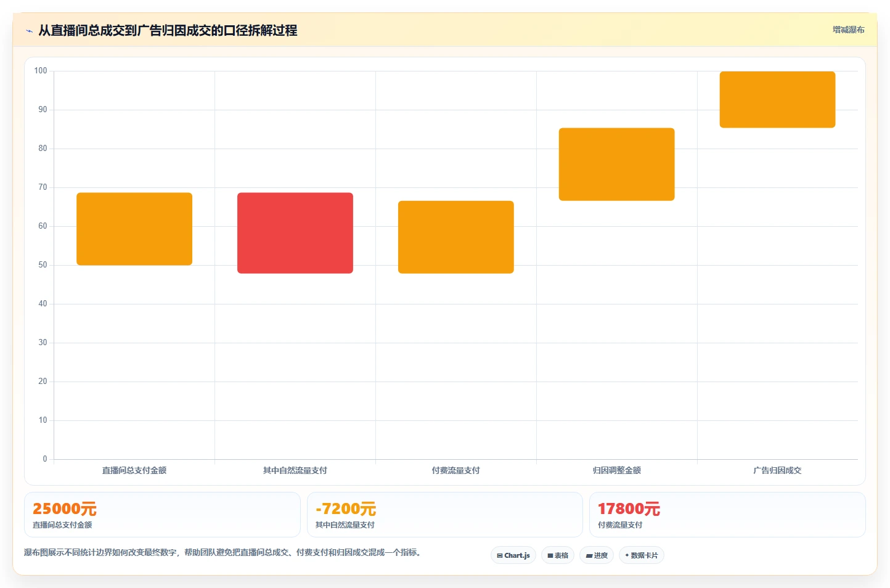Click the 数据卡片 tag chip
This screenshot has width=890, height=588.
[x=641, y=555]
